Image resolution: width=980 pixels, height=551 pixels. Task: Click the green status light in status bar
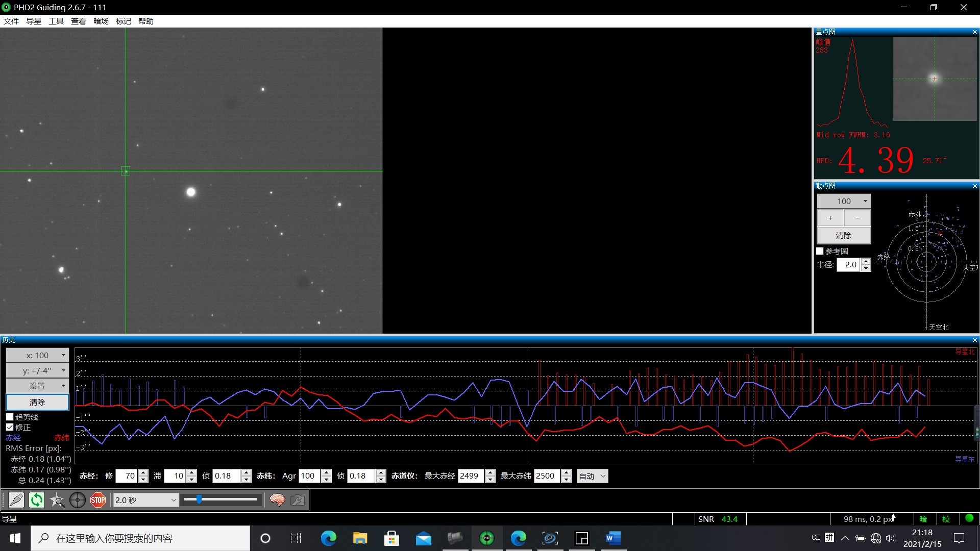[x=969, y=518]
